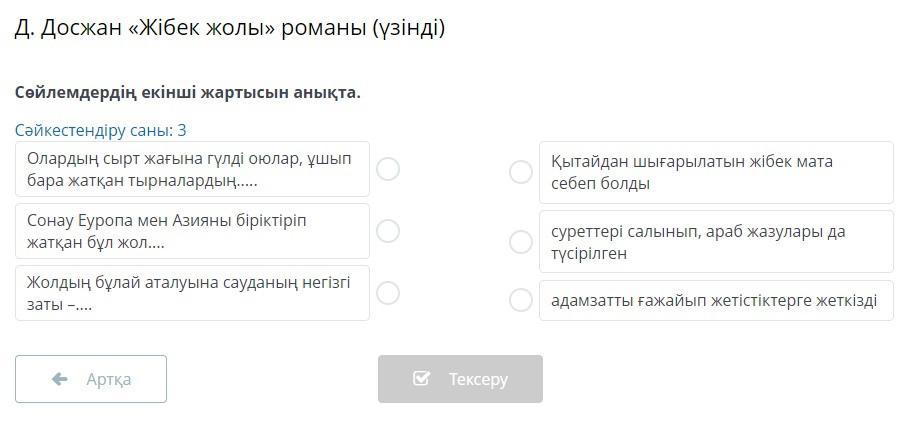The height and width of the screenshot is (423, 911).
Task: Select radio beside 'Жолдың бұлай аталуына сауданың'
Action: (x=388, y=293)
